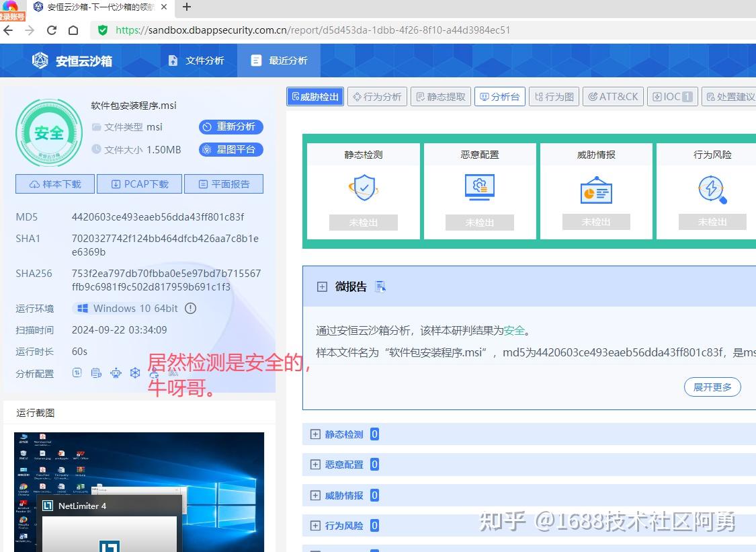
Task: Click the cube-shaped 分析配置 icon
Action: [135, 373]
